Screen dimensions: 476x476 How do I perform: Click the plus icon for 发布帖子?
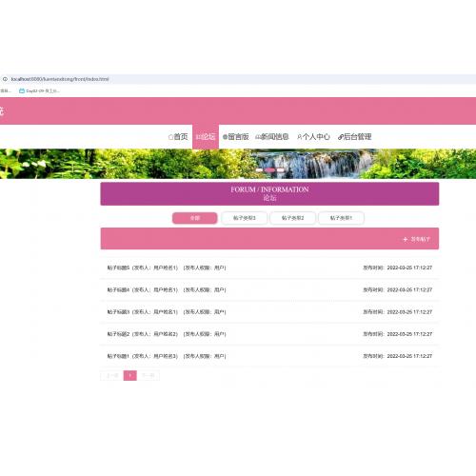(406, 239)
